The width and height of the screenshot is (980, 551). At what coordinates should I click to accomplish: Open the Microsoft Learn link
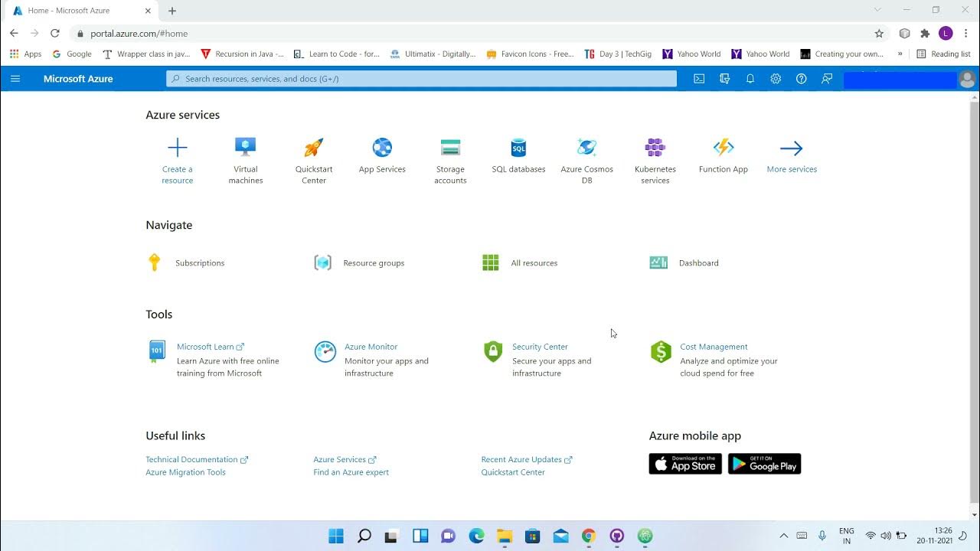pyautogui.click(x=211, y=347)
